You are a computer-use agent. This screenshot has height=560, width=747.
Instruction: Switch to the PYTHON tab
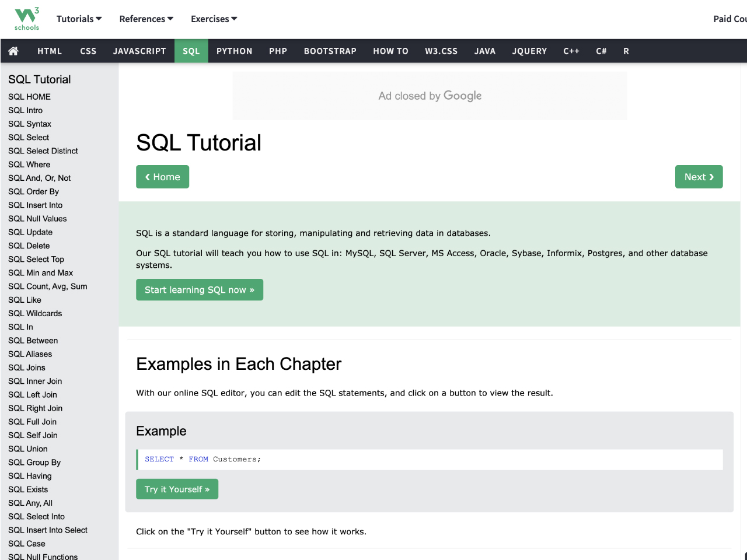coord(235,51)
